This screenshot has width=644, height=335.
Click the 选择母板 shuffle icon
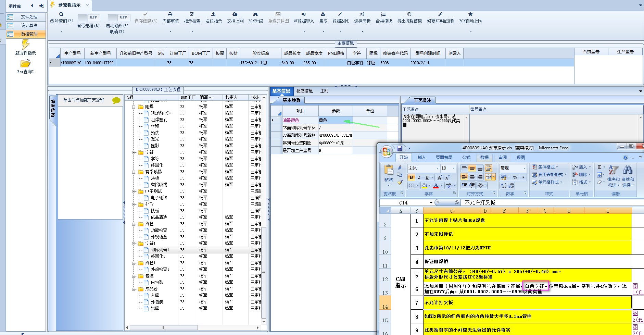coord(362,14)
